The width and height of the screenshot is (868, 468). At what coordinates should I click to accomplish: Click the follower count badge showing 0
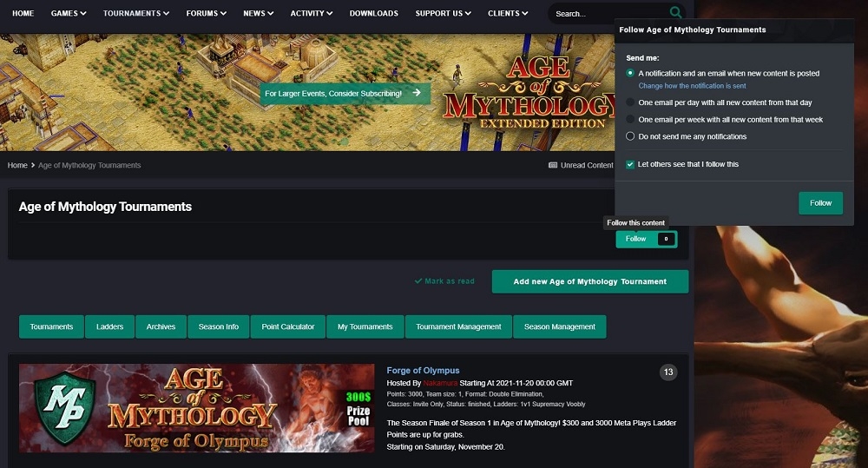pos(666,239)
